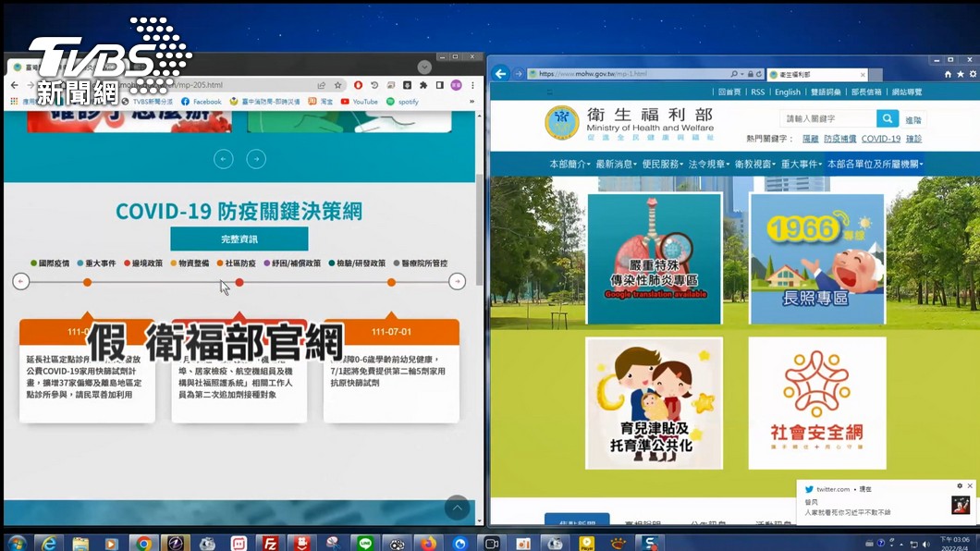Image resolution: width=980 pixels, height=551 pixels.
Task: Open LINE from the taskbar
Action: click(x=365, y=544)
